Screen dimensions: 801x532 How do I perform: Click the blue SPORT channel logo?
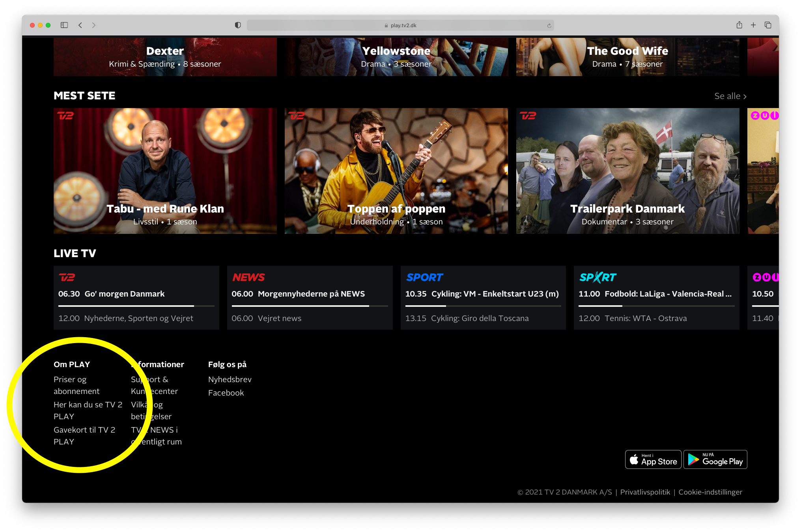pyautogui.click(x=425, y=277)
